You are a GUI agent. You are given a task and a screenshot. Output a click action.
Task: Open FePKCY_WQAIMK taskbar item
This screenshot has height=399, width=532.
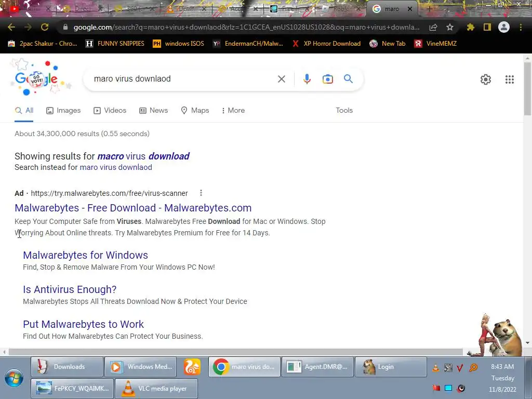tap(72, 389)
